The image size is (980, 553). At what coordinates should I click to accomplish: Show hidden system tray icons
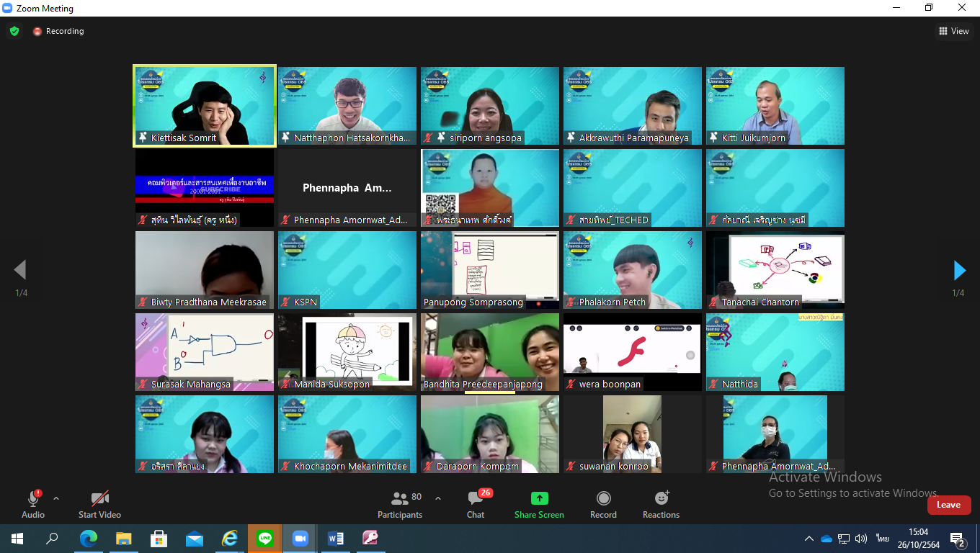(x=809, y=539)
